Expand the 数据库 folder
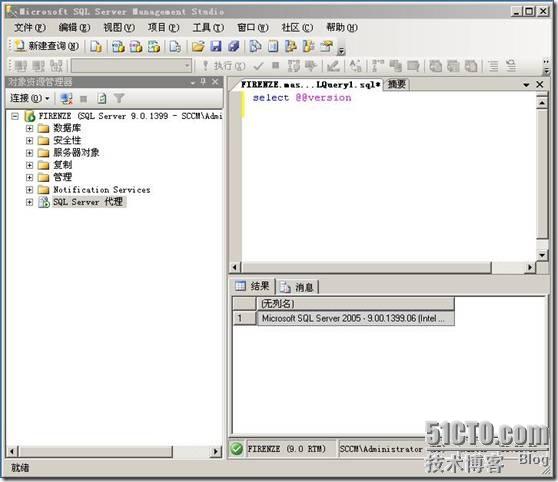Image resolution: width=558 pixels, height=482 pixels. pyautogui.click(x=30, y=128)
